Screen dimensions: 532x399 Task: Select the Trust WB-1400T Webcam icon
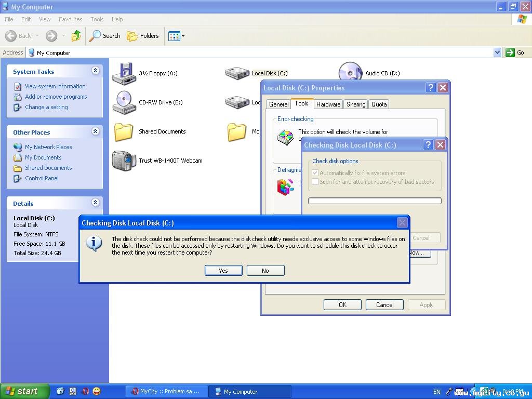124,161
